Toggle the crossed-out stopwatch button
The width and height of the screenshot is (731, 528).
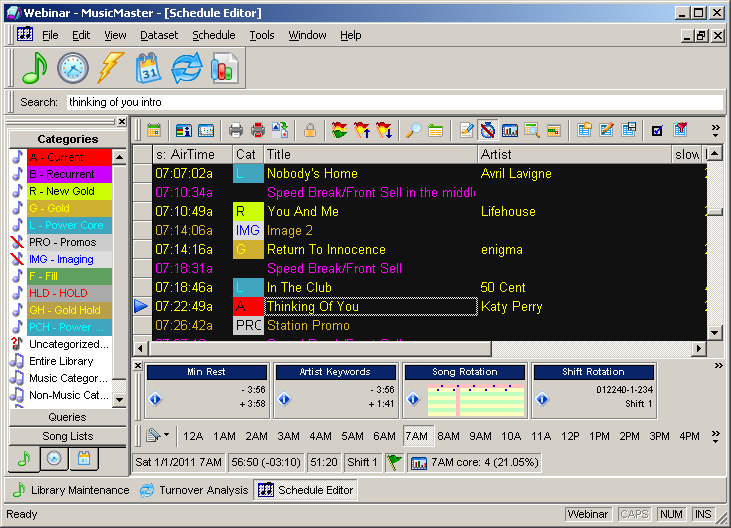click(x=488, y=130)
